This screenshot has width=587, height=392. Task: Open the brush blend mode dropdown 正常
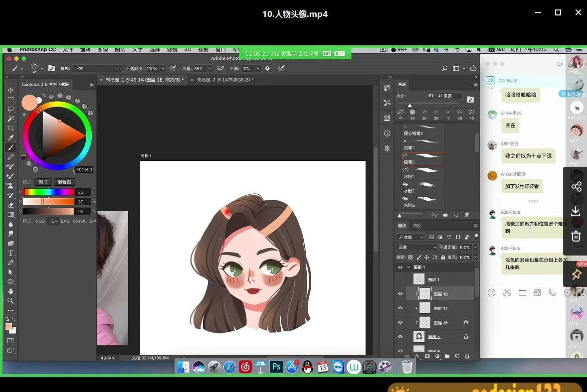[x=97, y=69]
